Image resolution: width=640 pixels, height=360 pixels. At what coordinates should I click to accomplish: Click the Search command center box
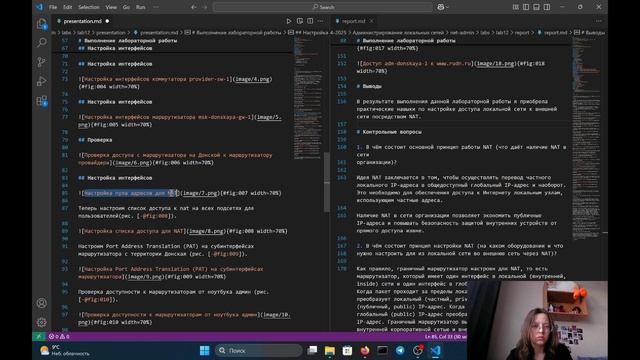tap(323, 7)
